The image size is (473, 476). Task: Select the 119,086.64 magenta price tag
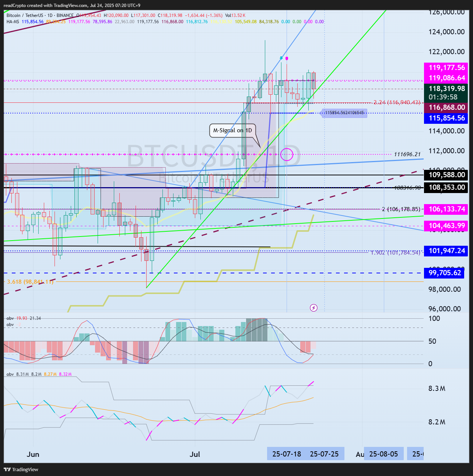tap(446, 78)
